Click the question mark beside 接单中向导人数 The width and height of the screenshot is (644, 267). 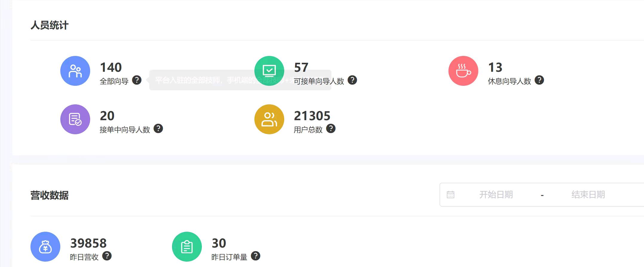[x=158, y=129]
